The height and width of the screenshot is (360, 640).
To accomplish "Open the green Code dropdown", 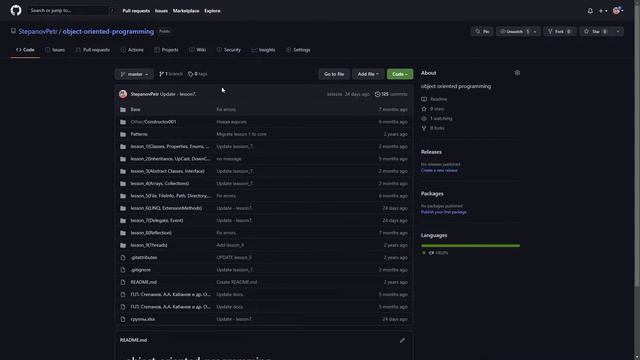I will 400,74.
